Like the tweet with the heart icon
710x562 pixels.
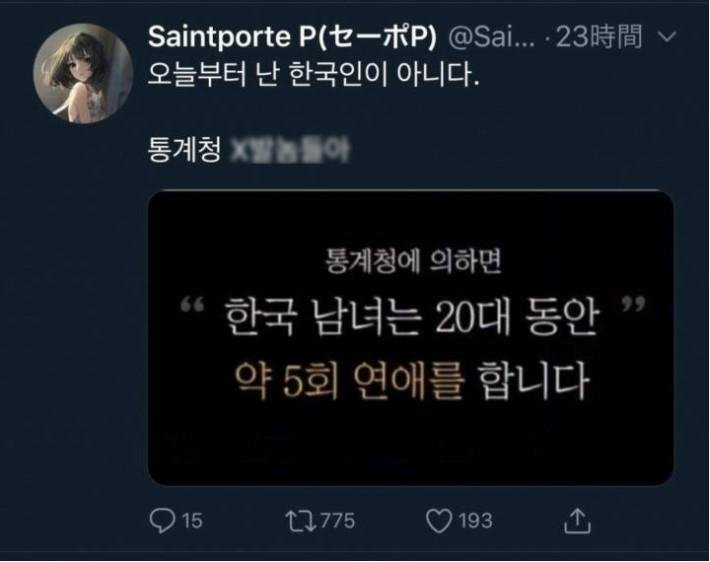(x=439, y=521)
